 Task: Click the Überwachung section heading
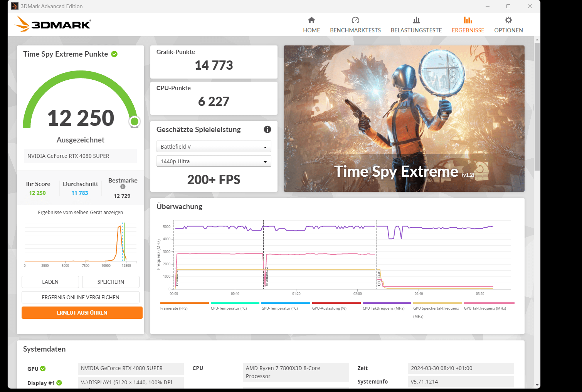click(179, 206)
